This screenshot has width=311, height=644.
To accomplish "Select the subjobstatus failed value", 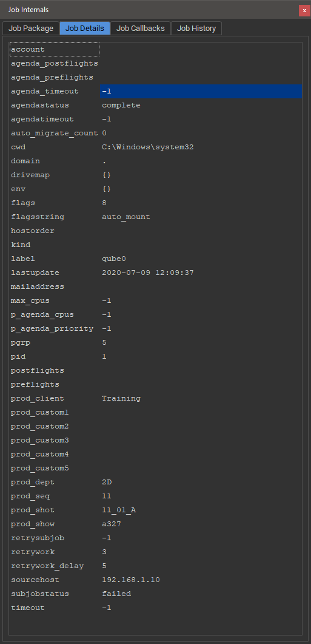I will point(116,594).
